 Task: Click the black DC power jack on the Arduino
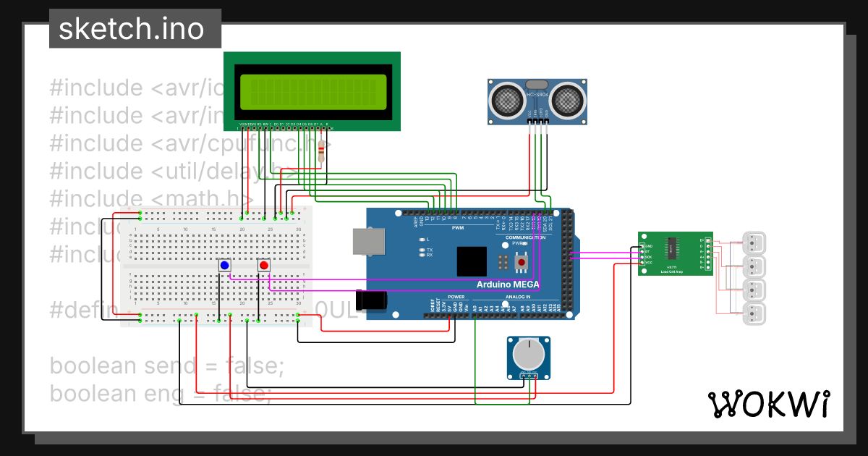373,301
